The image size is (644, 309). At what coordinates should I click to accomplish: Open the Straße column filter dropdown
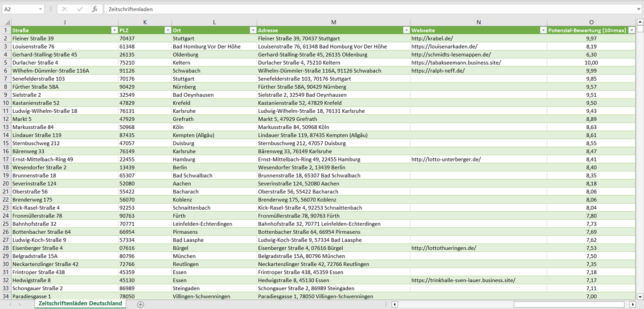(114, 30)
